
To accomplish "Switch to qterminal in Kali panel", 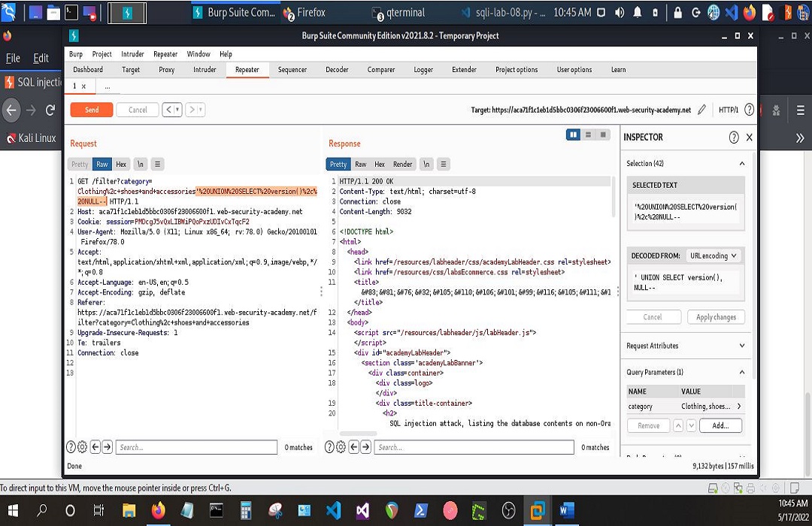I will tap(399, 13).
